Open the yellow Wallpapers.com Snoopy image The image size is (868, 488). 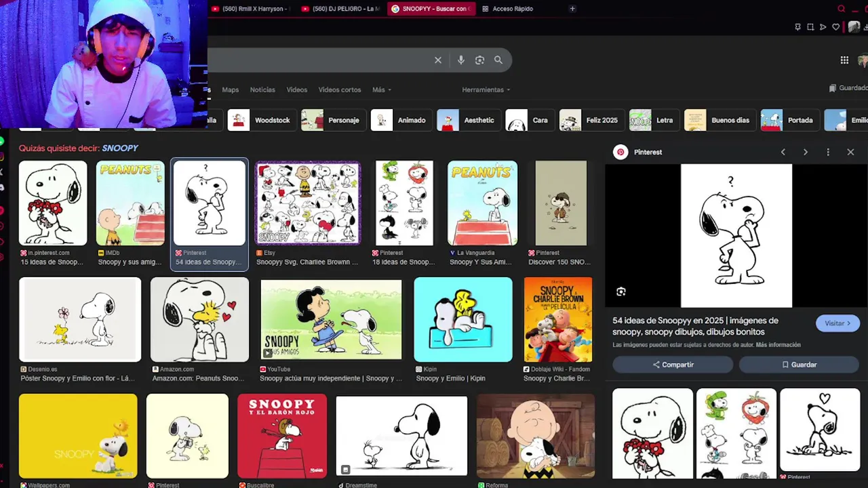pyautogui.click(x=78, y=436)
